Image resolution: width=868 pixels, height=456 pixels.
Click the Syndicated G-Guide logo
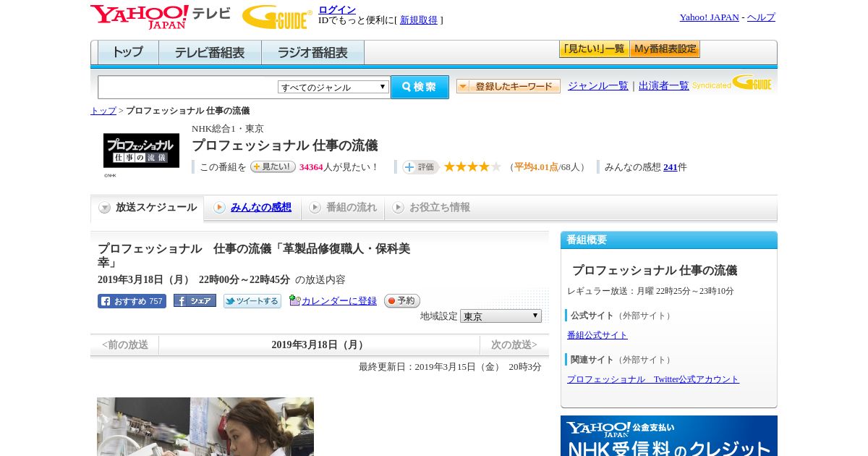pos(732,83)
